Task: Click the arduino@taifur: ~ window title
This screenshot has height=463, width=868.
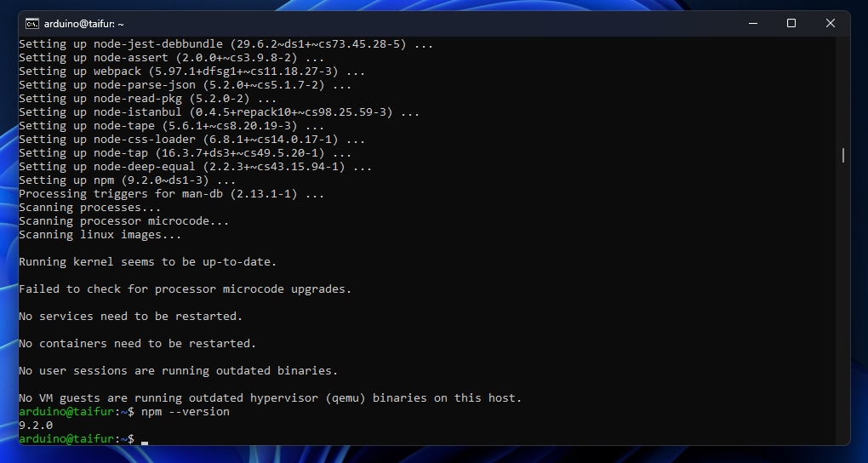Action: click(x=83, y=24)
